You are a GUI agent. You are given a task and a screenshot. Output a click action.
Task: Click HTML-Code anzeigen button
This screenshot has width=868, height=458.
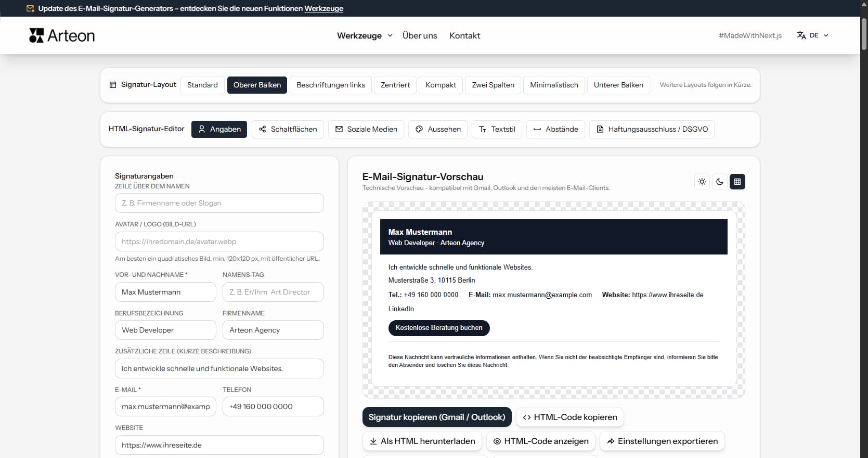(x=541, y=441)
